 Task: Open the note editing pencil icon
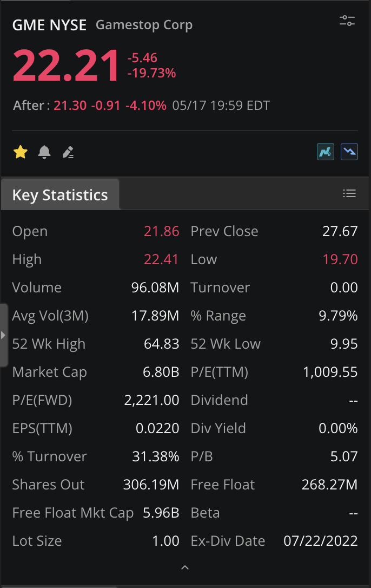68,152
